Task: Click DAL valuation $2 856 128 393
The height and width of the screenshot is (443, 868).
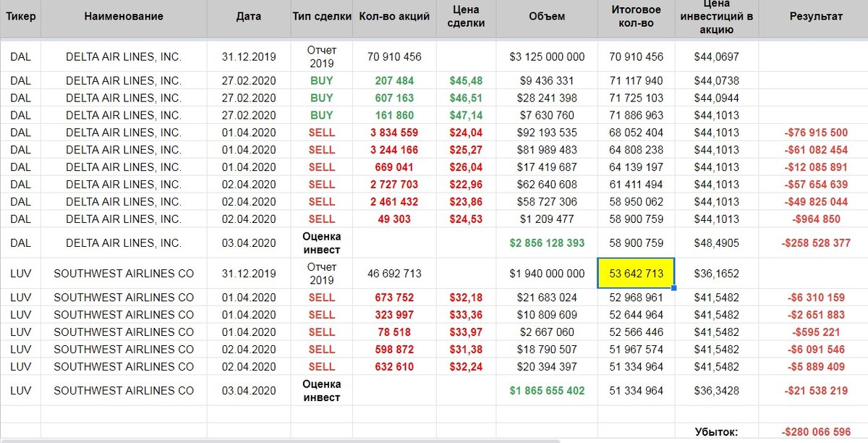Action: (547, 243)
